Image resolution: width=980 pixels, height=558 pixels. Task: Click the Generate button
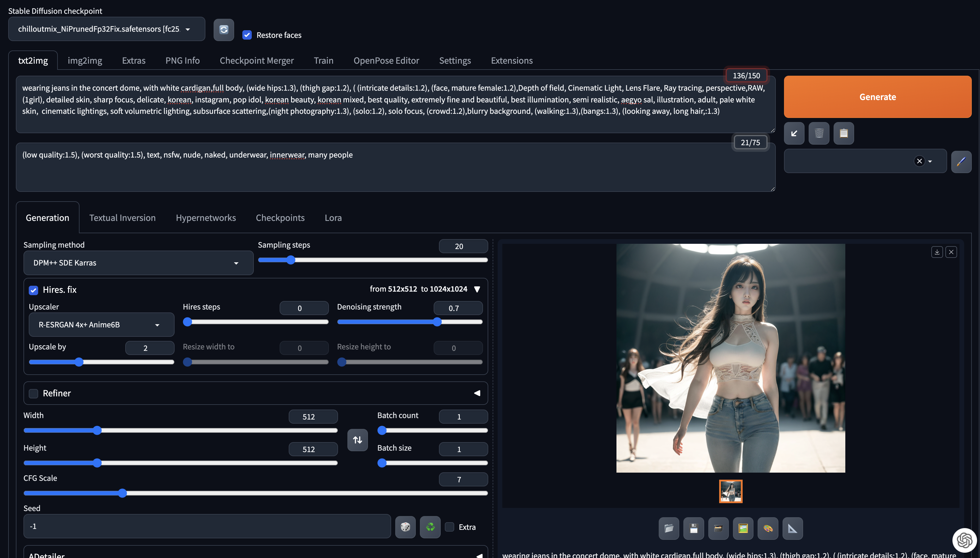pyautogui.click(x=877, y=97)
